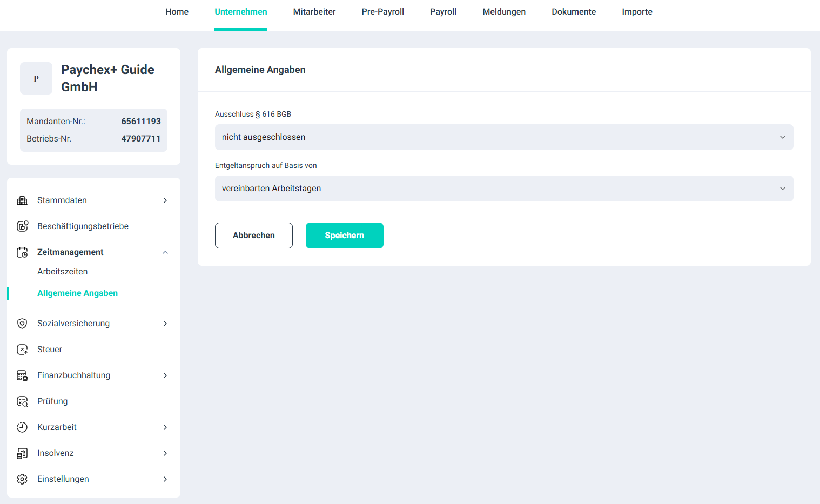Open the Kurzarbeit menu label
Image resolution: width=820 pixels, height=504 pixels.
(57, 427)
